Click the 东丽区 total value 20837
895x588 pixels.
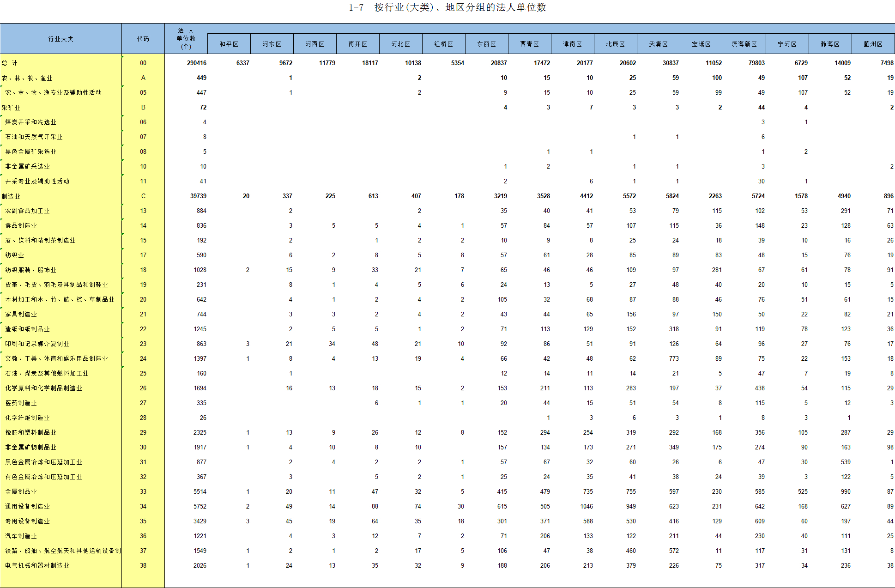pyautogui.click(x=499, y=63)
